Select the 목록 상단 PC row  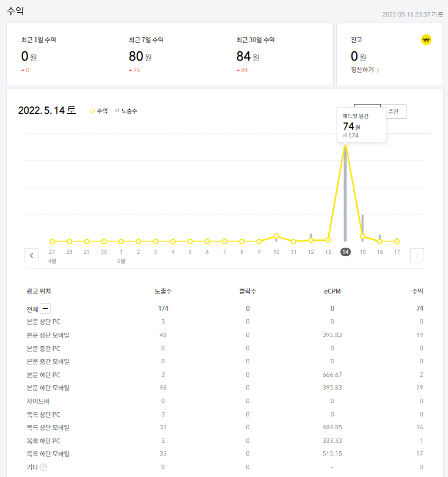pos(224,415)
